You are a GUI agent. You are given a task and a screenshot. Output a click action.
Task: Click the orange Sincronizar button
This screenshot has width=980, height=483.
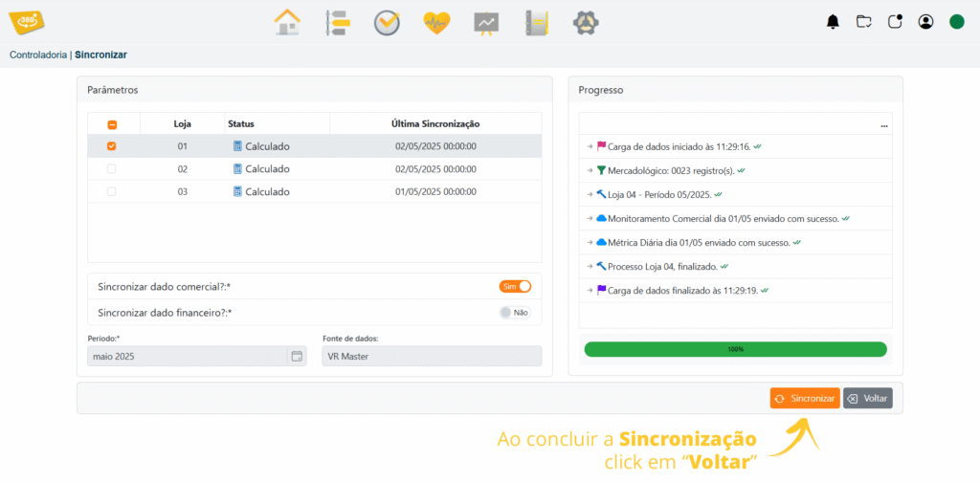tap(805, 398)
